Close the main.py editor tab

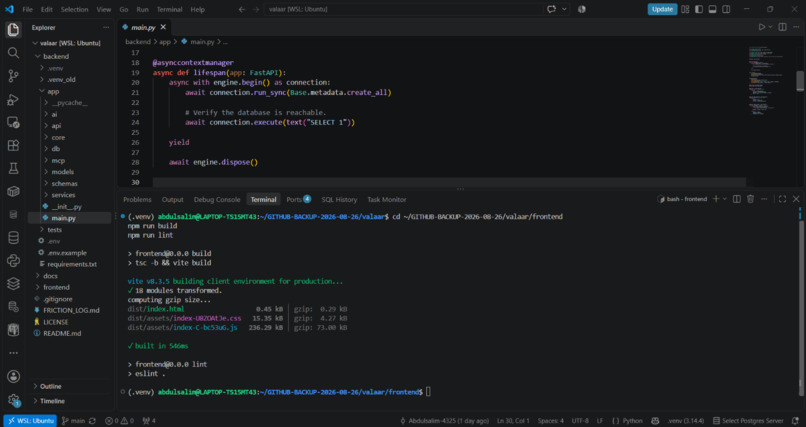click(x=163, y=27)
